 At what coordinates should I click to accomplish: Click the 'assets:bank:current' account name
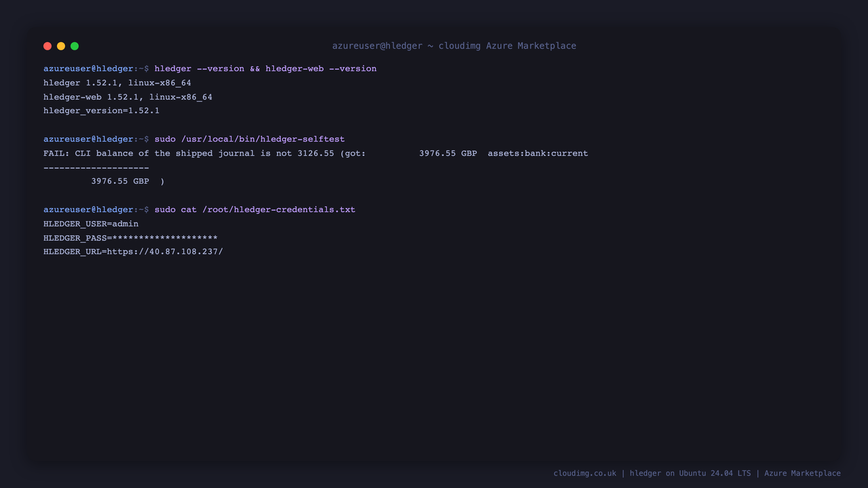coord(538,153)
